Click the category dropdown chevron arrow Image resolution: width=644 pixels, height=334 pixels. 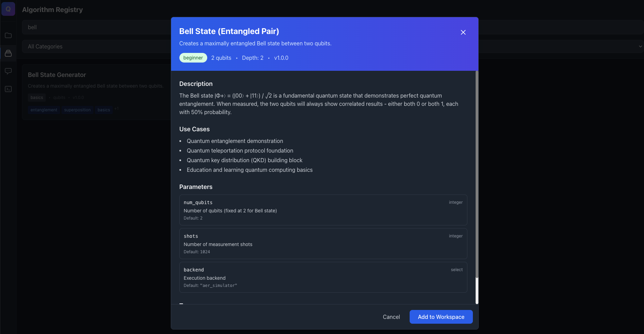640,46
